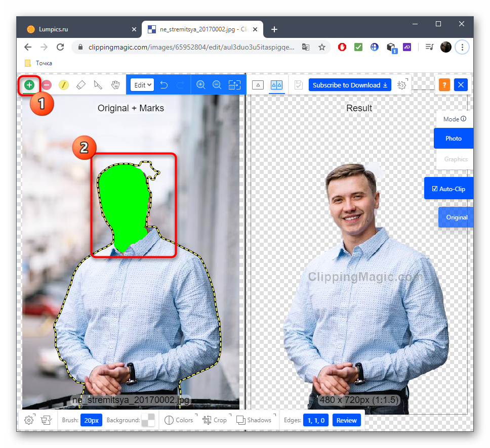Screen dimensions: 490x448
Task: Click the zoom-to-fit icon
Action: (x=234, y=85)
